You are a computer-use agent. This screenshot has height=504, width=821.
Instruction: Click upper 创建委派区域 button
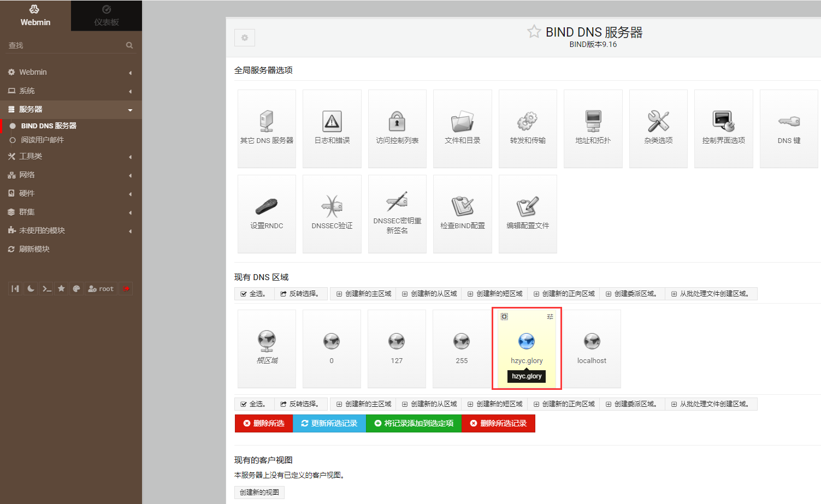633,294
